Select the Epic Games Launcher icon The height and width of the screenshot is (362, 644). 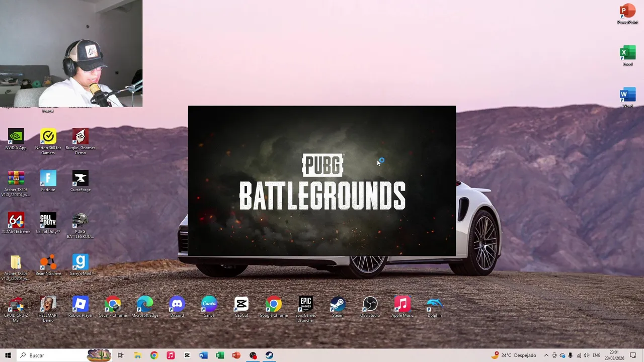click(305, 310)
